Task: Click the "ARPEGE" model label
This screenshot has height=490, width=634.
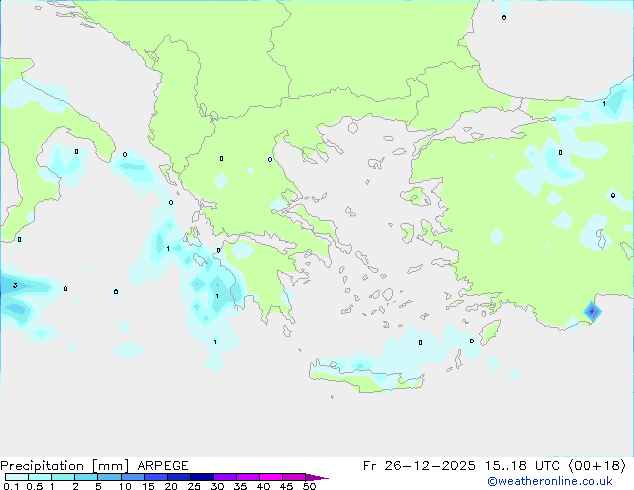Action: [x=163, y=466]
